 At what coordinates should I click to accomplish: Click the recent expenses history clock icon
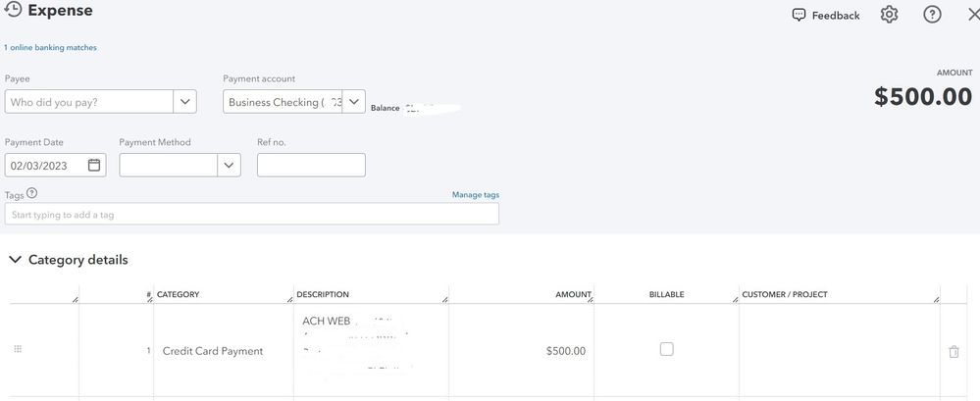point(13,11)
